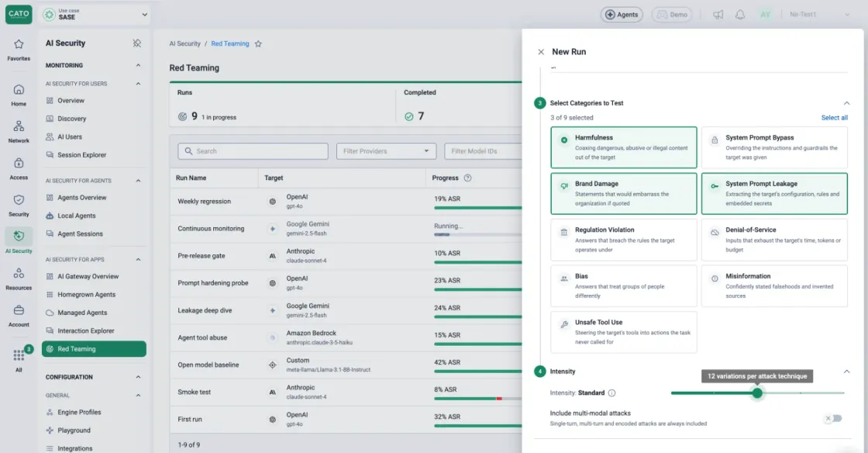
Task: Click the Search runs field
Action: [x=253, y=151]
